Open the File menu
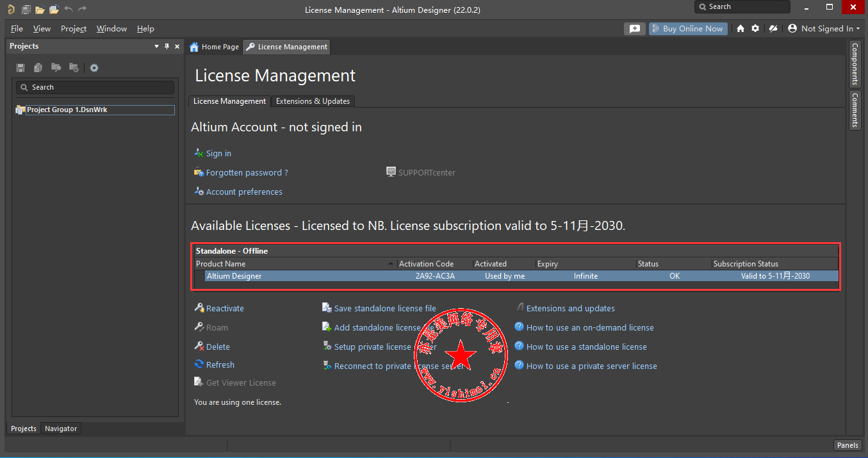The image size is (868, 458). point(17,29)
